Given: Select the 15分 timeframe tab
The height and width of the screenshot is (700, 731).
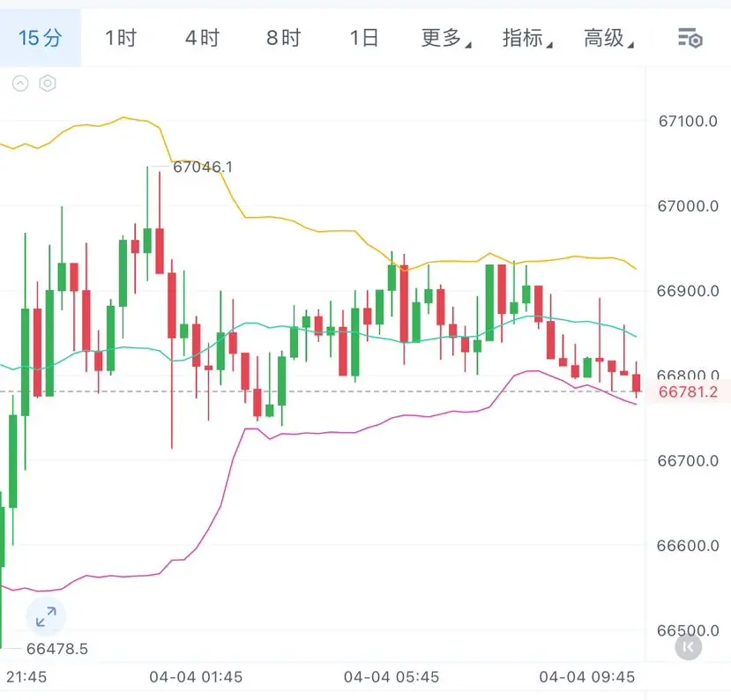Looking at the screenshot, I should click(x=40, y=38).
